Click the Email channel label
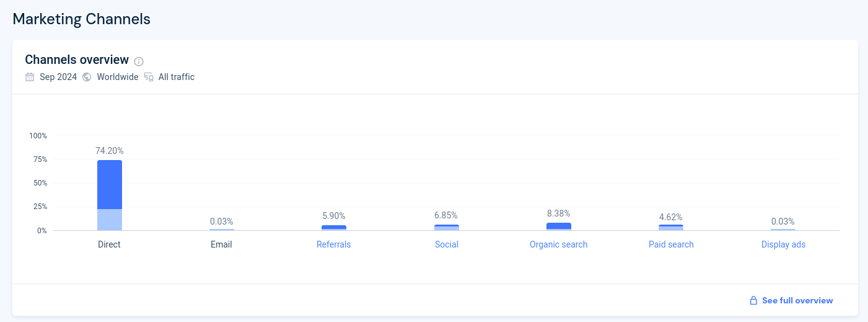Image resolution: width=868 pixels, height=322 pixels. pos(221,244)
